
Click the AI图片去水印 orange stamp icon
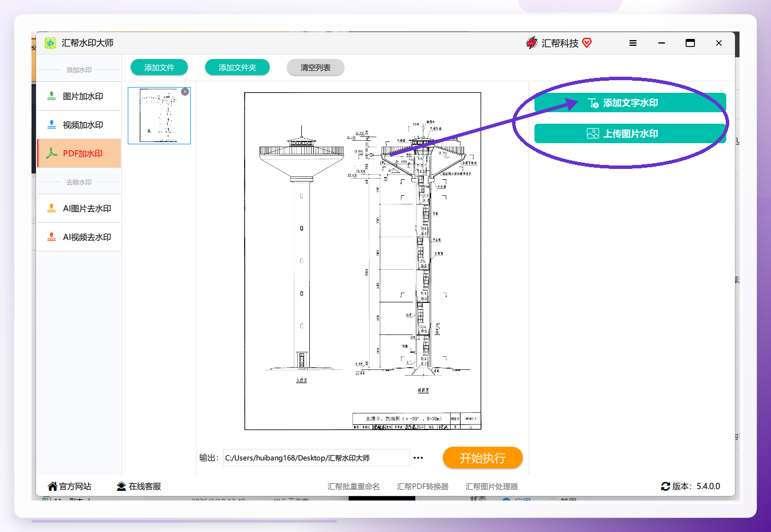tap(52, 208)
